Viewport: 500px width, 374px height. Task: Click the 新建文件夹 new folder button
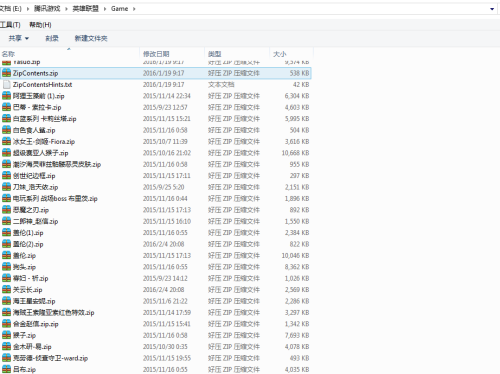pos(91,38)
